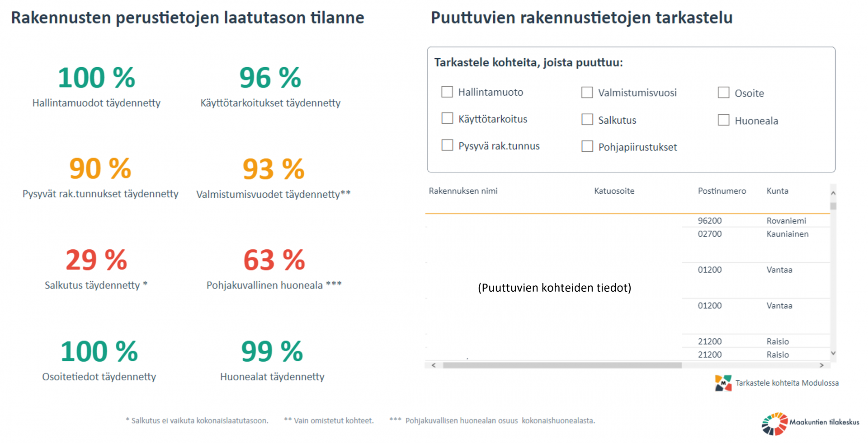Check the Valmistumisvuosi checkbox
This screenshot has height=443, width=868.
point(587,93)
